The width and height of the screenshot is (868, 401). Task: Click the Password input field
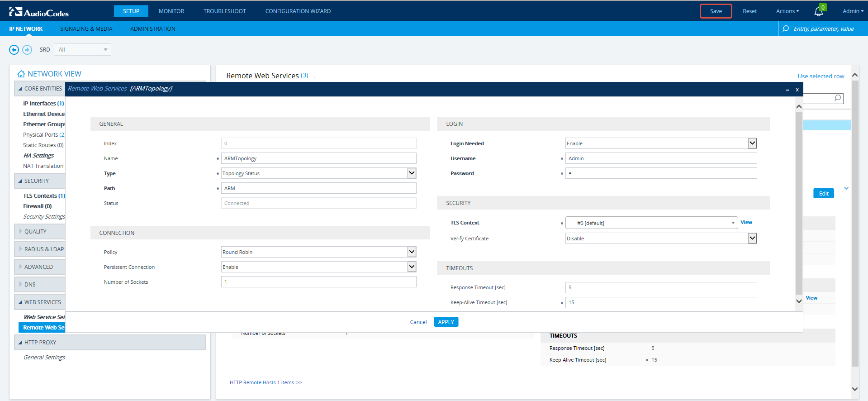click(x=661, y=173)
